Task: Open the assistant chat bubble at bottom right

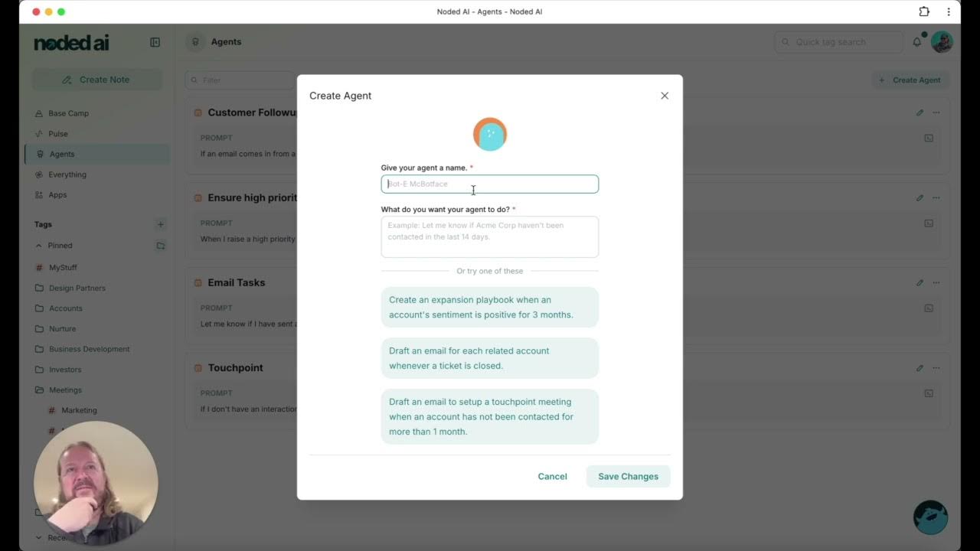Action: pos(931,517)
